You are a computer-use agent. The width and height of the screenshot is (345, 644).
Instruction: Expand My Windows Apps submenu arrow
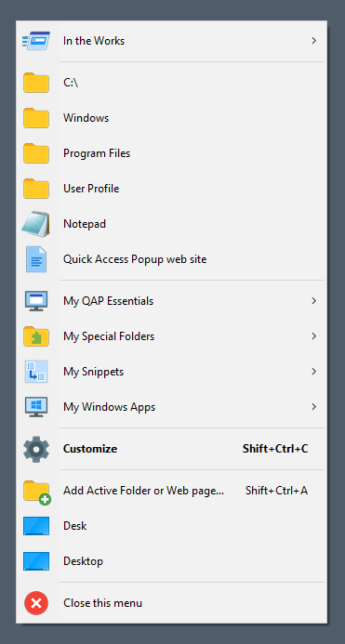point(313,407)
